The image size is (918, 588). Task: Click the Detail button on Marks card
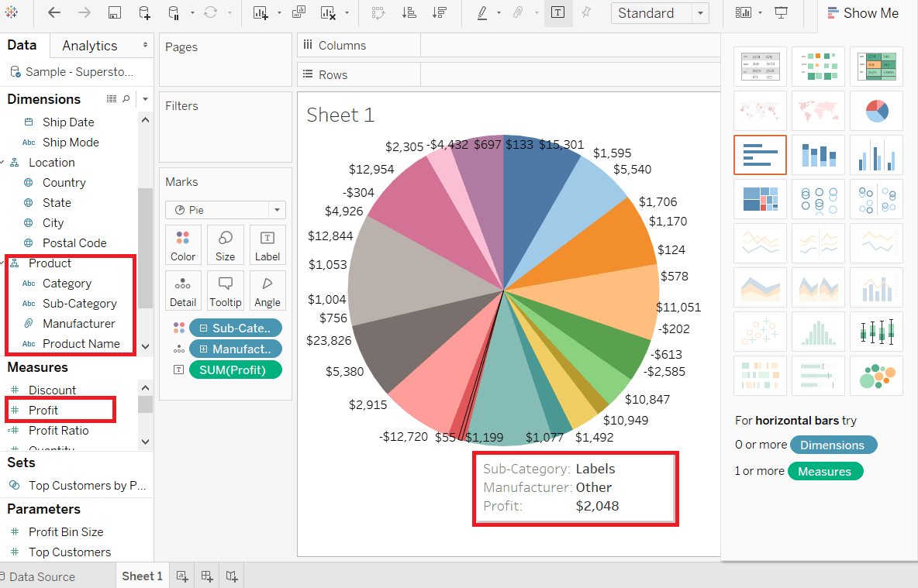coord(183,291)
